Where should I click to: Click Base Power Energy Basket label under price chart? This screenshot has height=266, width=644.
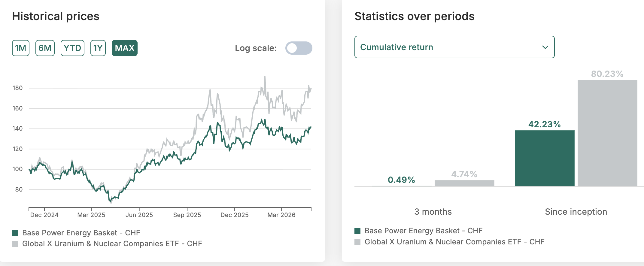(x=81, y=233)
